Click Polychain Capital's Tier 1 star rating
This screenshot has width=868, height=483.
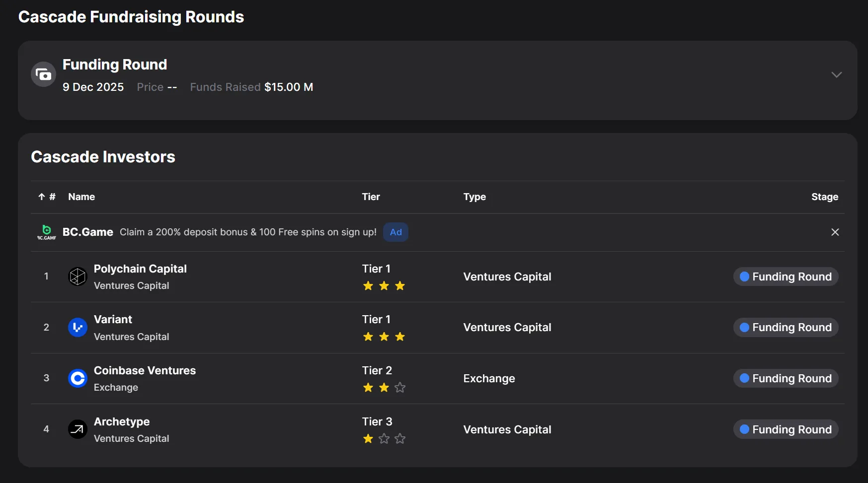[x=384, y=286]
